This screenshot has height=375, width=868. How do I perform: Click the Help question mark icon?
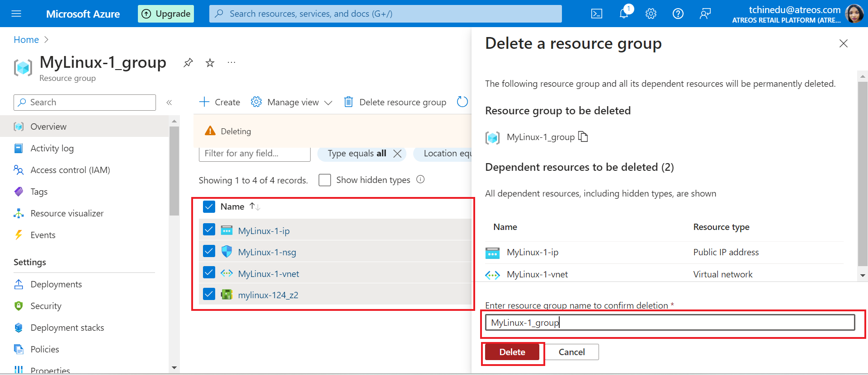[x=678, y=14]
